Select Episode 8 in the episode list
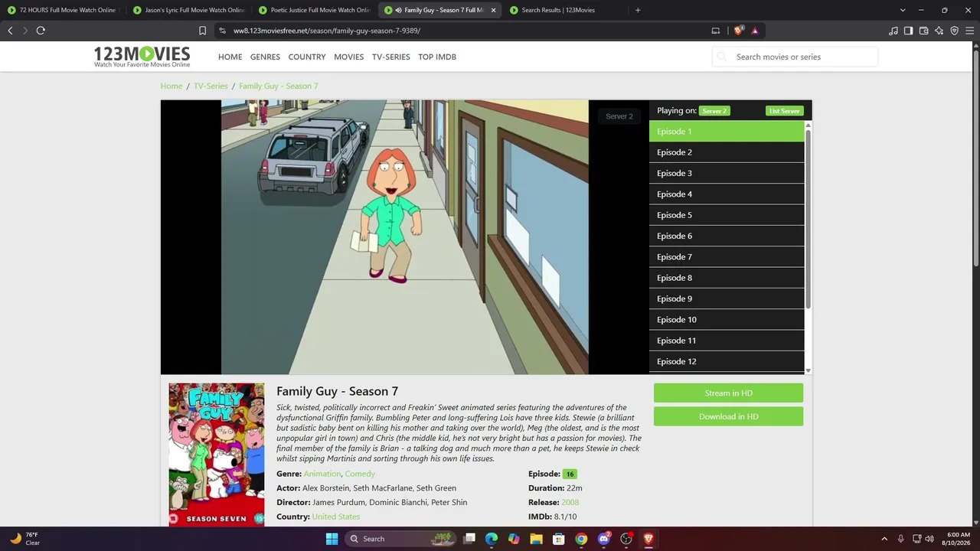The width and height of the screenshot is (980, 551). coord(727,278)
